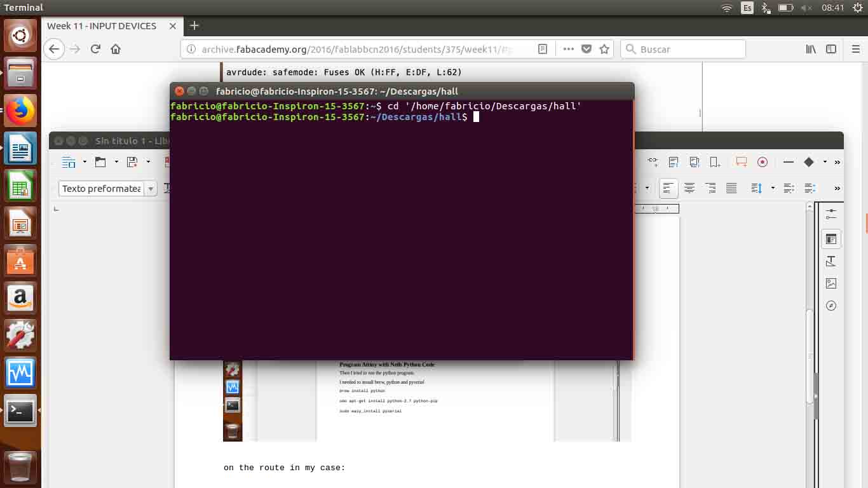Screen dimensions: 868x488
Task: Close the Week 11 - INPUT DEVICES tab
Action: (173, 26)
